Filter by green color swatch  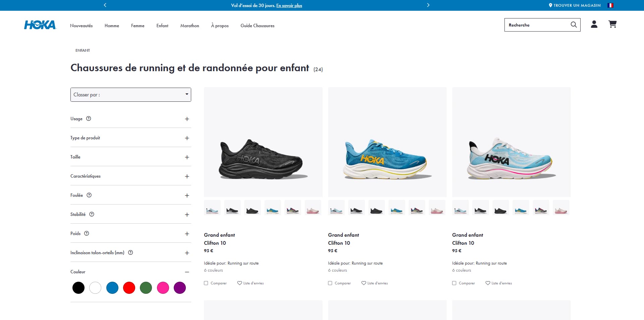pyautogui.click(x=146, y=288)
